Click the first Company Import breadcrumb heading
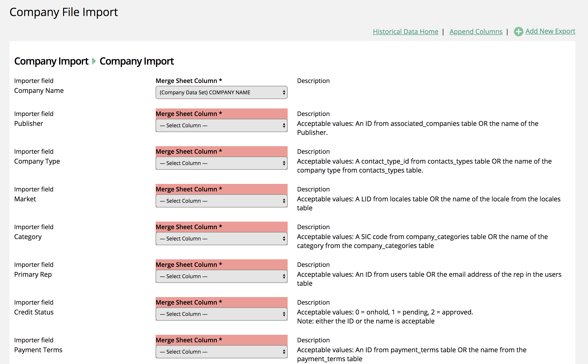The height and width of the screenshot is (364, 588). point(51,61)
